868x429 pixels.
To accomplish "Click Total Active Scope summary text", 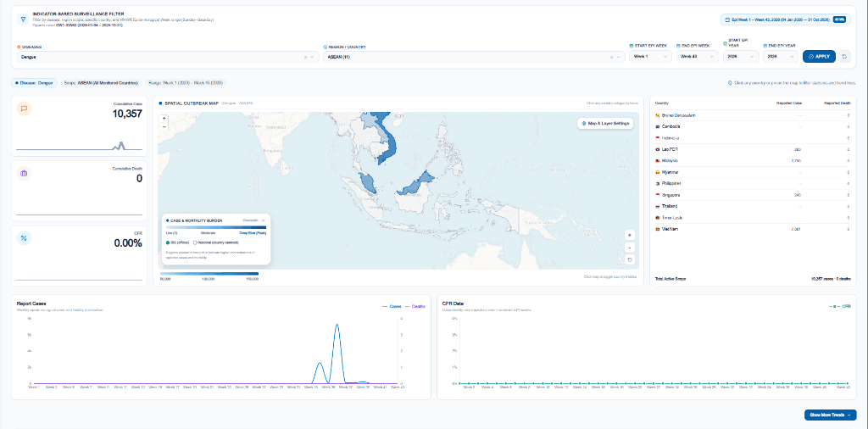I will coord(670,278).
